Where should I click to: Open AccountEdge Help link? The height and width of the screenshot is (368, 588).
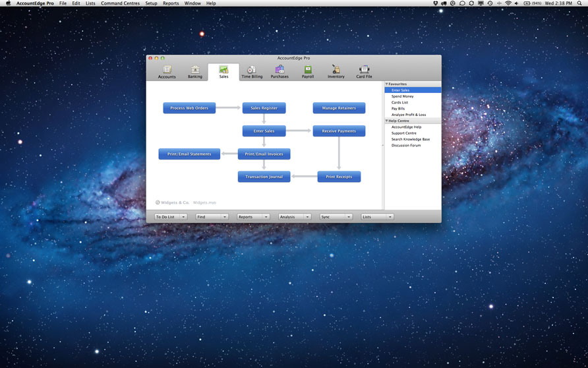click(x=407, y=127)
